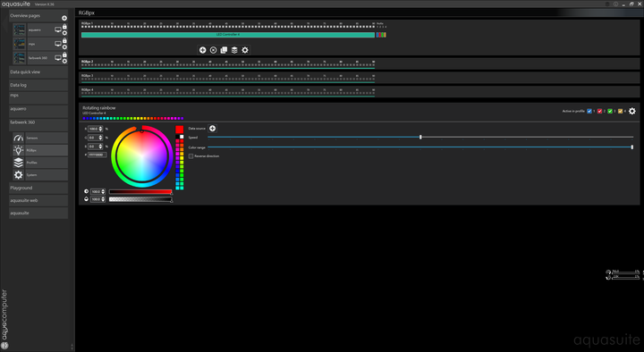Toggle Active in profile 2 checkbox
Viewport: 644px width, 352px height.
[x=599, y=111]
